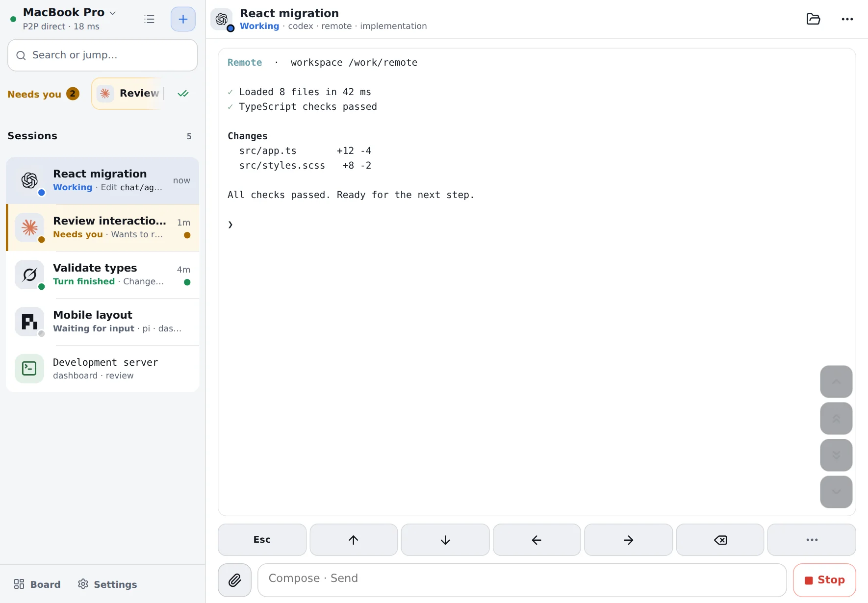Open the Review interaction session
This screenshot has height=603, width=868.
coord(102,227)
